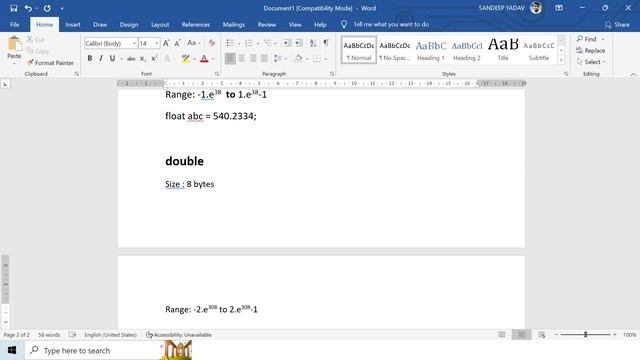Open the font name dropdown

(x=134, y=43)
